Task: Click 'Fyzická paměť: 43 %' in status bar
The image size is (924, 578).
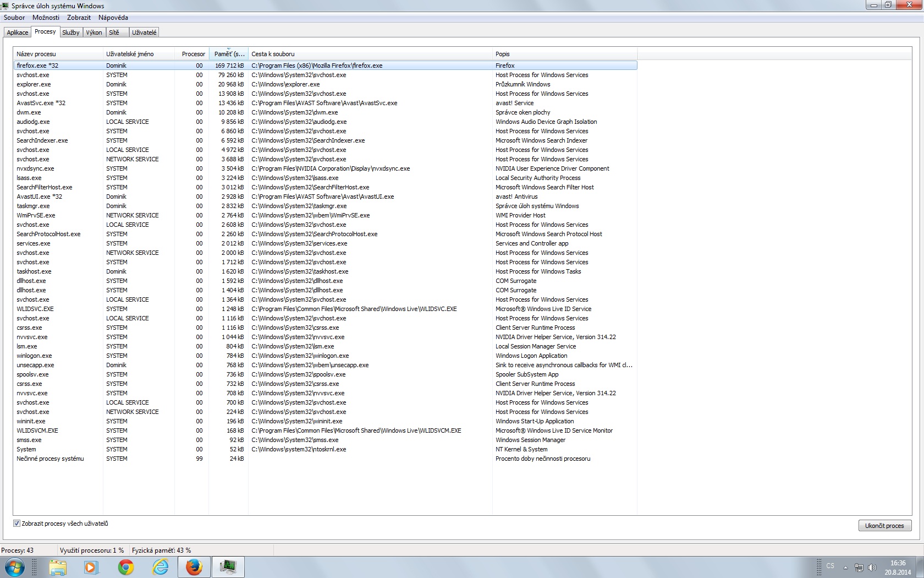Action: (x=162, y=550)
